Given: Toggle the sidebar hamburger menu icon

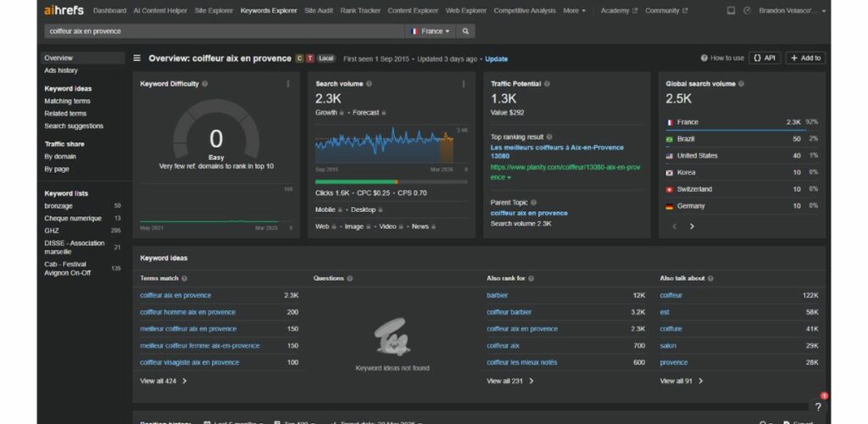Looking at the screenshot, I should 136,59.
